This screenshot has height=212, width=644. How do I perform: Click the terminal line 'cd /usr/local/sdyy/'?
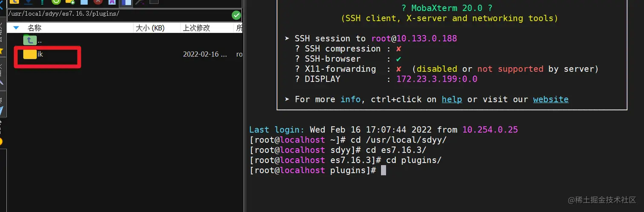(399, 140)
